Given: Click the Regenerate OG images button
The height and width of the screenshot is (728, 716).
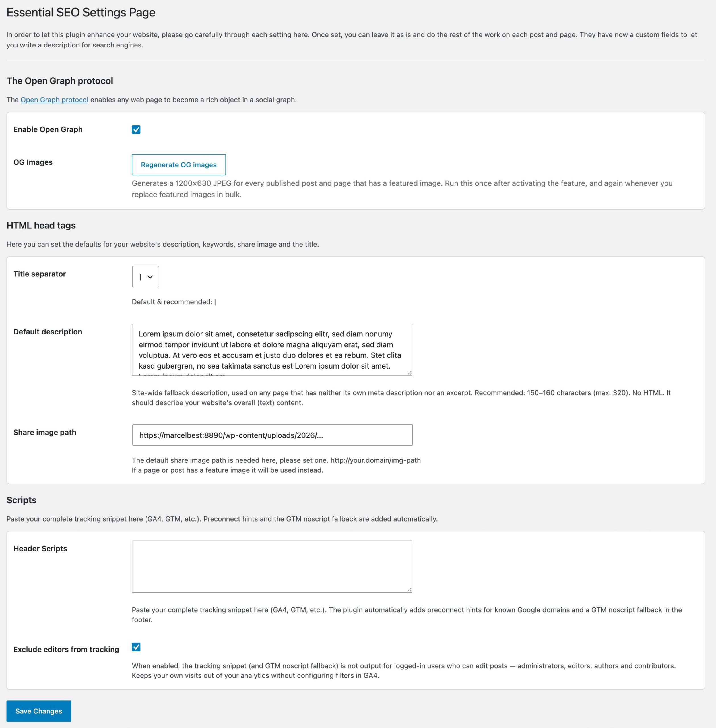Looking at the screenshot, I should click(179, 165).
